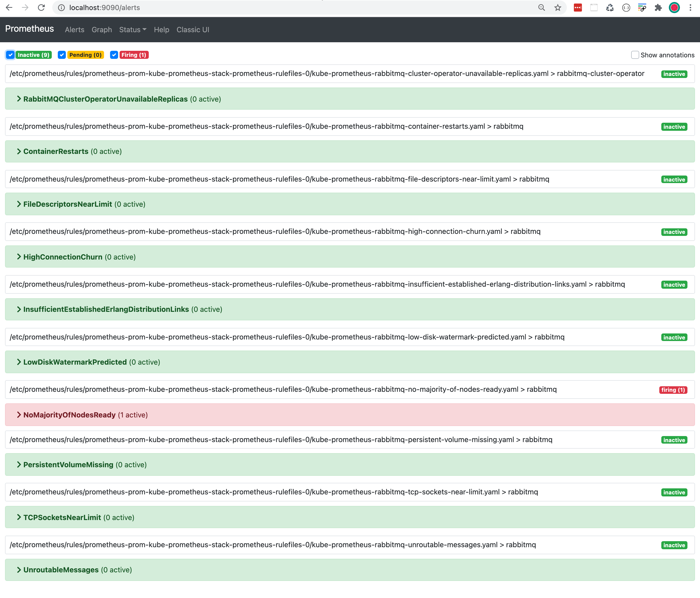Open the Help nav link

(161, 30)
